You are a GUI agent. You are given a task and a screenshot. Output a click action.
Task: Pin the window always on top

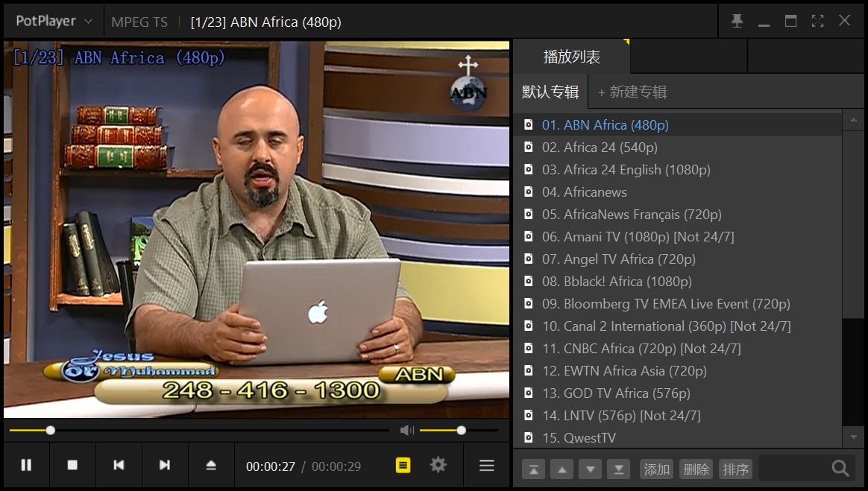tap(737, 21)
